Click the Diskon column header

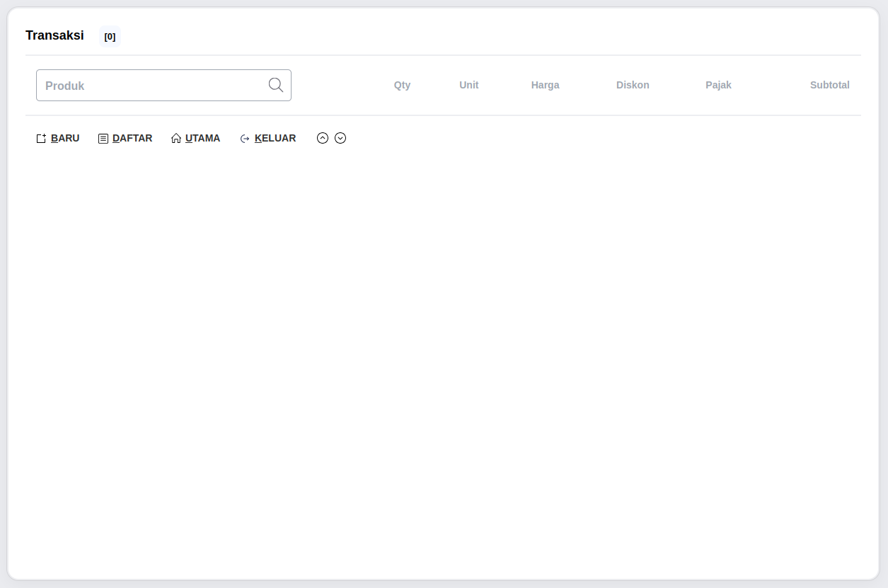click(633, 85)
